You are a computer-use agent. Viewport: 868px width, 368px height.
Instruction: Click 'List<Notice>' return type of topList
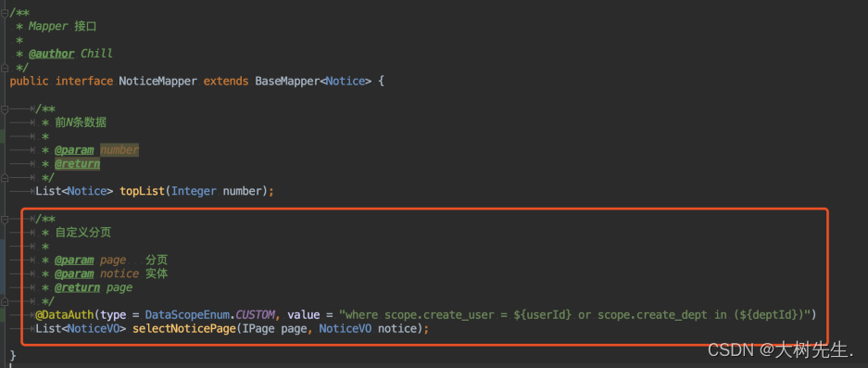tap(74, 191)
